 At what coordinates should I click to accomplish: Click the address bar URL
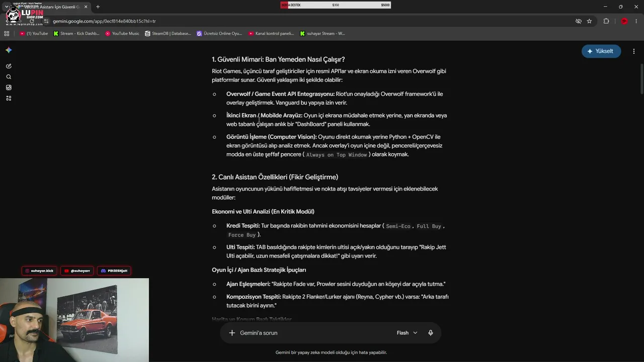[104, 21]
